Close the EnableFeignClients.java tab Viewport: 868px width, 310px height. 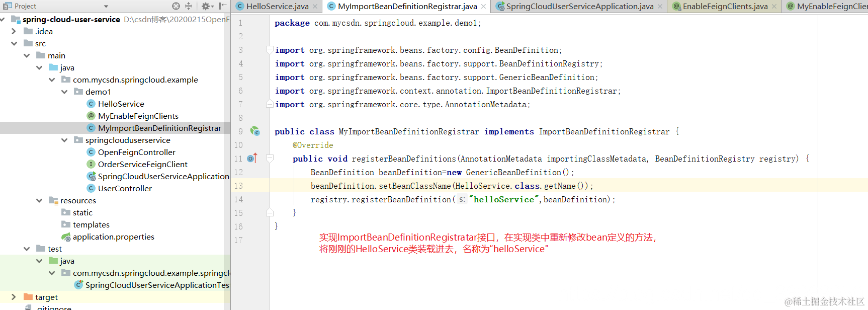pos(774,7)
